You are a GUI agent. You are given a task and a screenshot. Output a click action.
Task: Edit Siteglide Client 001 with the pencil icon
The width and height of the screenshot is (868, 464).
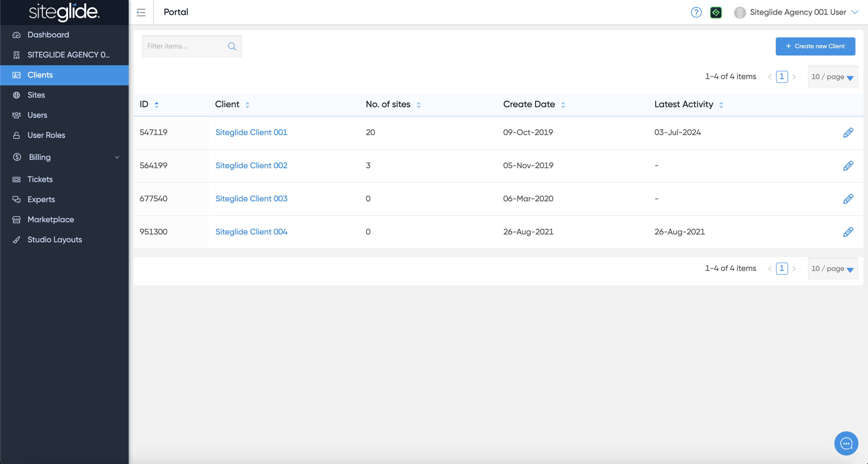coord(848,132)
